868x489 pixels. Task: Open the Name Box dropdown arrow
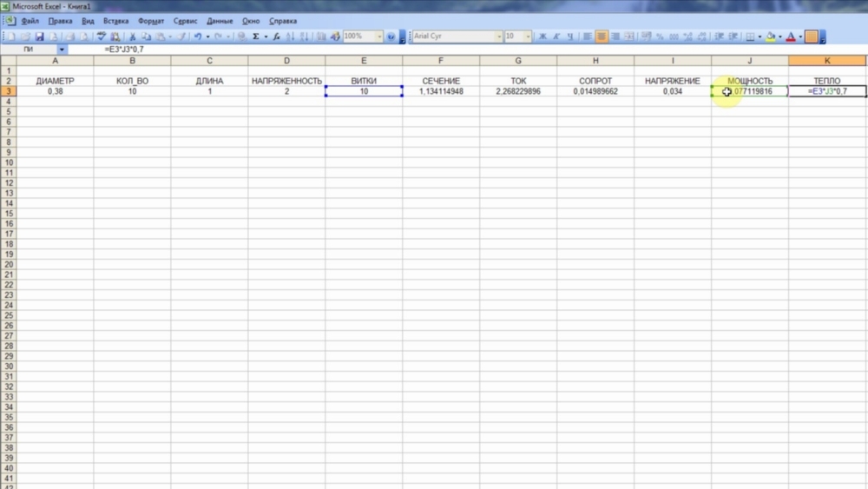coord(62,50)
